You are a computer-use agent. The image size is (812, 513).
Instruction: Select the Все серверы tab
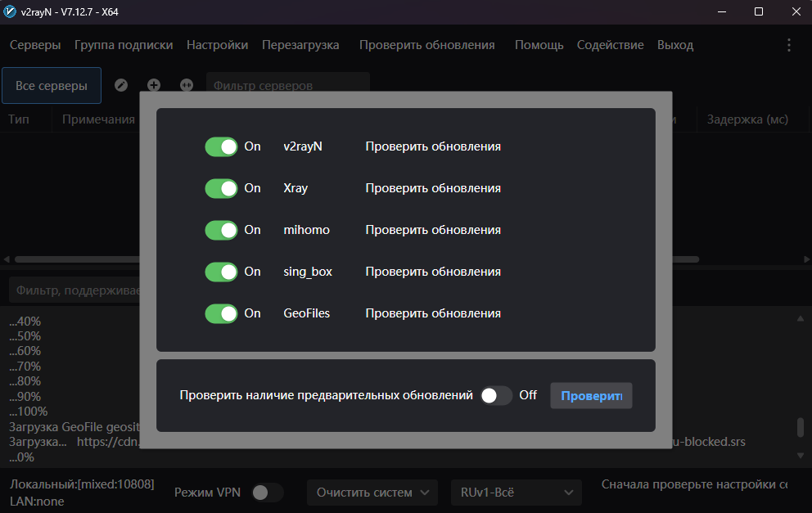click(52, 85)
